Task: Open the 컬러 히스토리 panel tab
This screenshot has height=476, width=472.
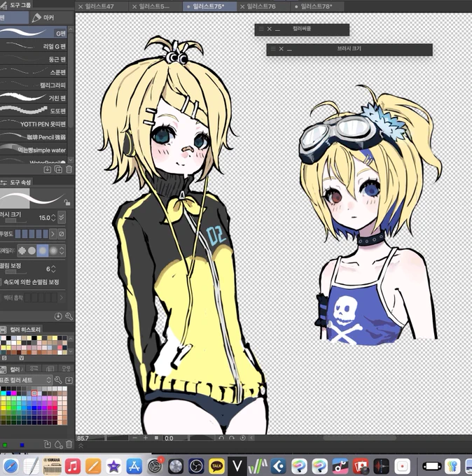Action: (x=21, y=330)
